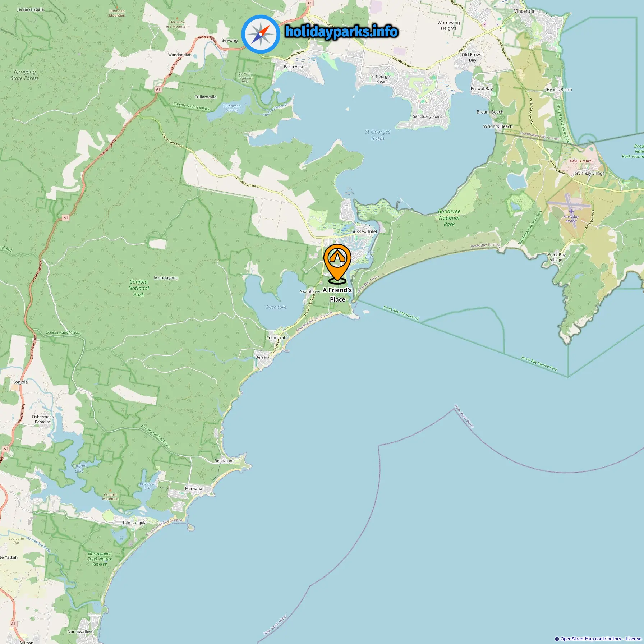Click the orange campsite map pin

tap(337, 264)
